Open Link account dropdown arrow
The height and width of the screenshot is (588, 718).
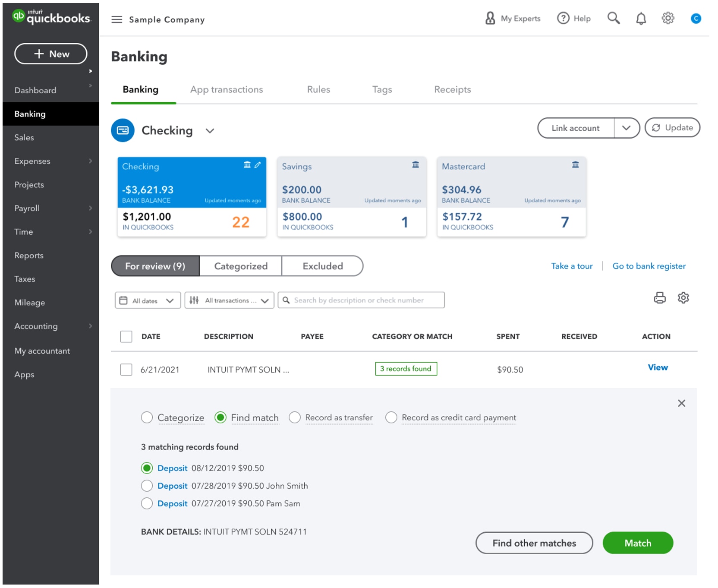pos(627,128)
